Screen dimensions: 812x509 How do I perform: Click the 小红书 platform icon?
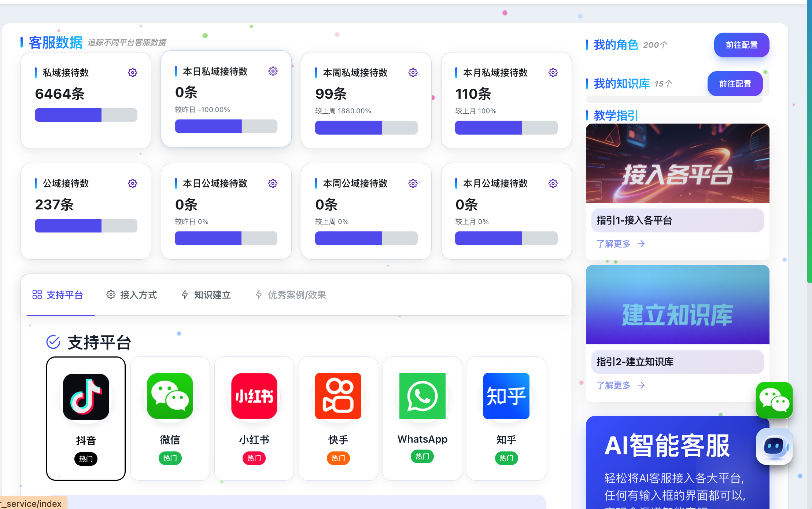point(254,396)
